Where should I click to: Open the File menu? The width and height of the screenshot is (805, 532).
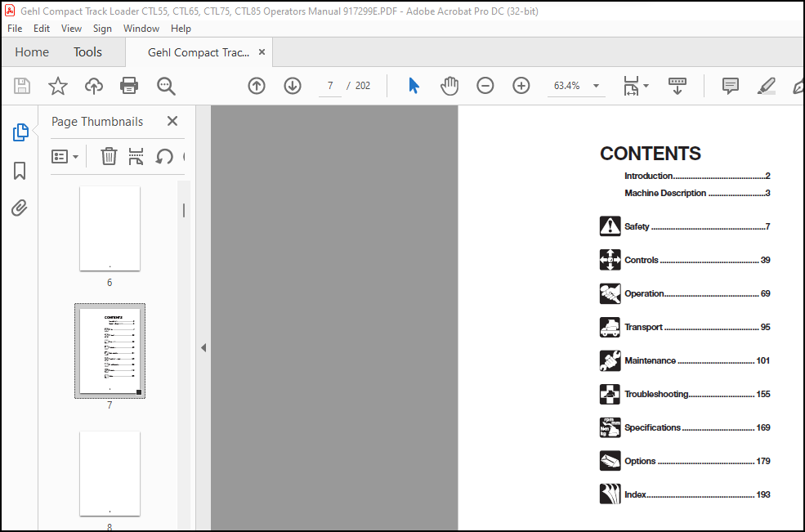[x=15, y=29]
